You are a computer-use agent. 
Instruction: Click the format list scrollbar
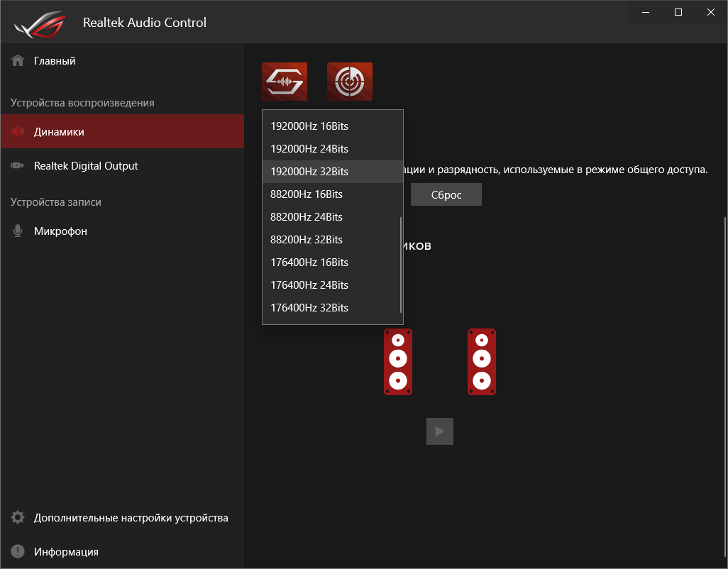point(401,265)
